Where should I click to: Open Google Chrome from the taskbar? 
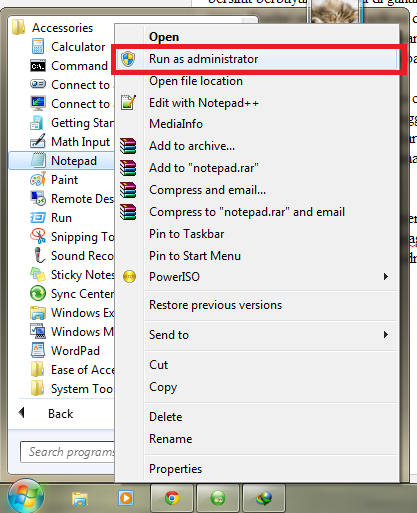tap(172, 498)
